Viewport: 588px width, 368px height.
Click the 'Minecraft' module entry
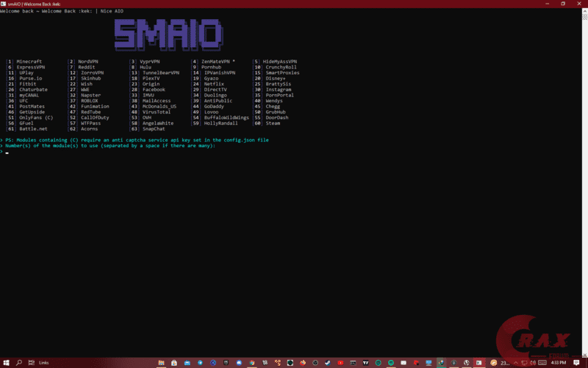[x=29, y=62]
